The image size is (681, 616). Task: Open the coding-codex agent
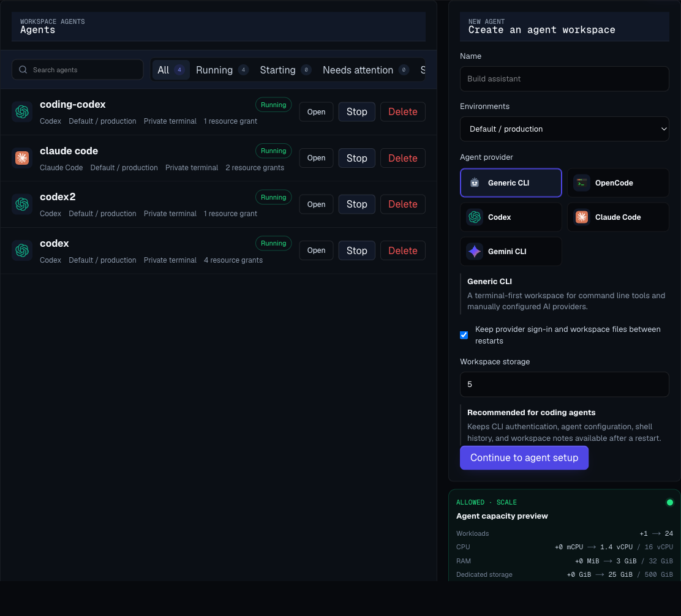click(316, 111)
